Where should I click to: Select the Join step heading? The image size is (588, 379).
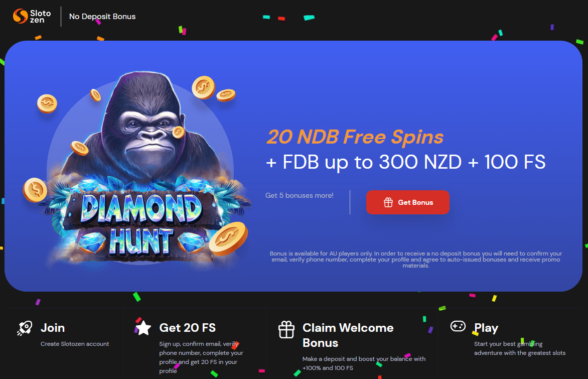click(x=53, y=328)
